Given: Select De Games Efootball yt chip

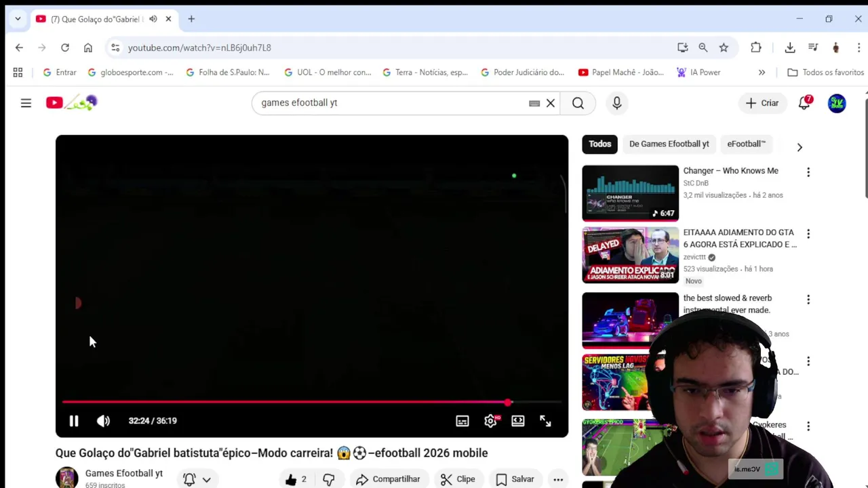Looking at the screenshot, I should pyautogui.click(x=669, y=144).
